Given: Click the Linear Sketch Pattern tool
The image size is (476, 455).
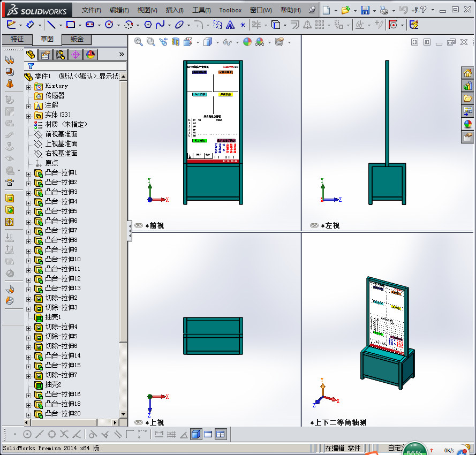Looking at the screenshot, I should (x=319, y=25).
